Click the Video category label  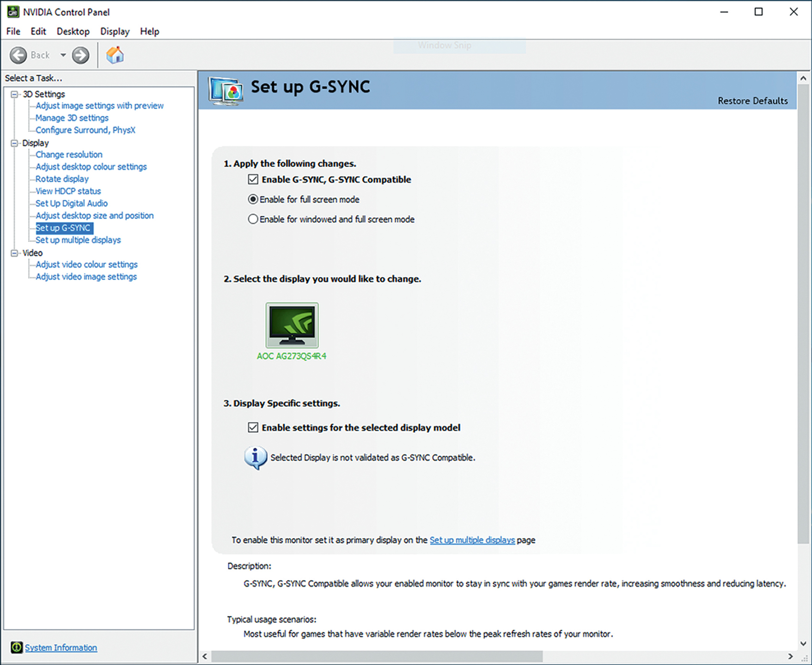click(x=32, y=253)
